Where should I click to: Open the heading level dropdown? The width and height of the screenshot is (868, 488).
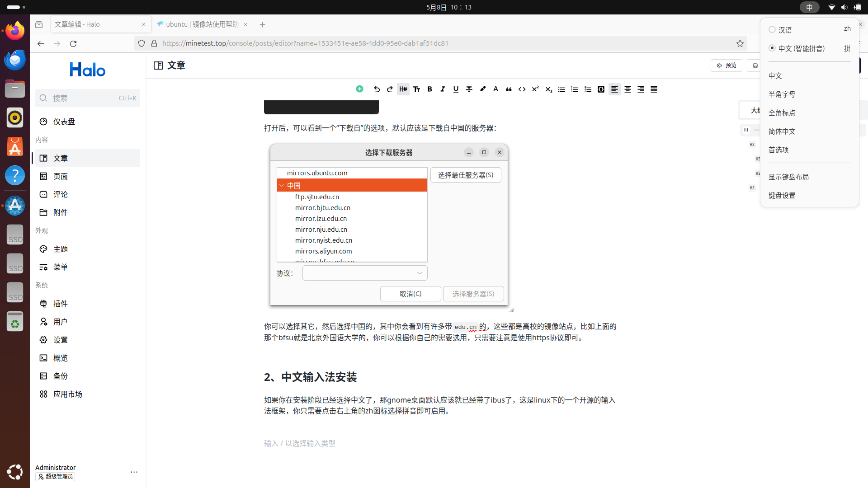pos(403,89)
